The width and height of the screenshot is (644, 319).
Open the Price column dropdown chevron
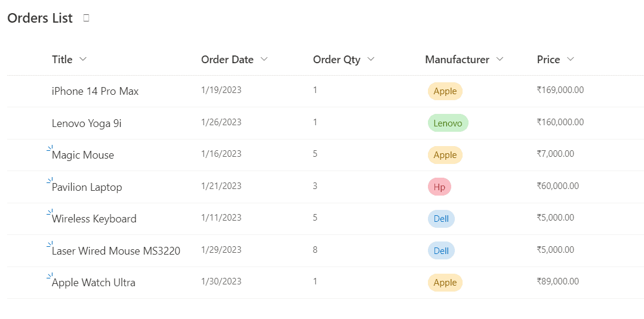[x=571, y=59]
